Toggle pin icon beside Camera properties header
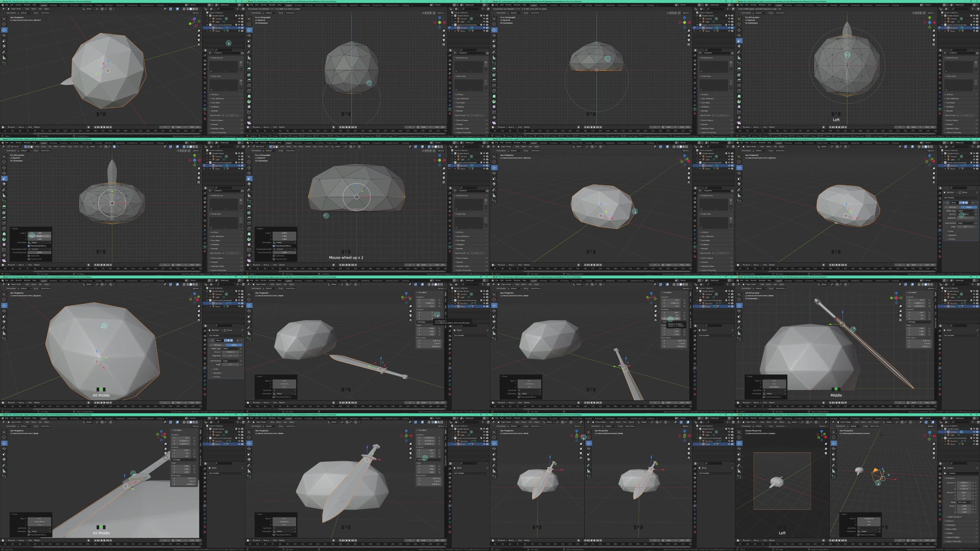 (977, 468)
